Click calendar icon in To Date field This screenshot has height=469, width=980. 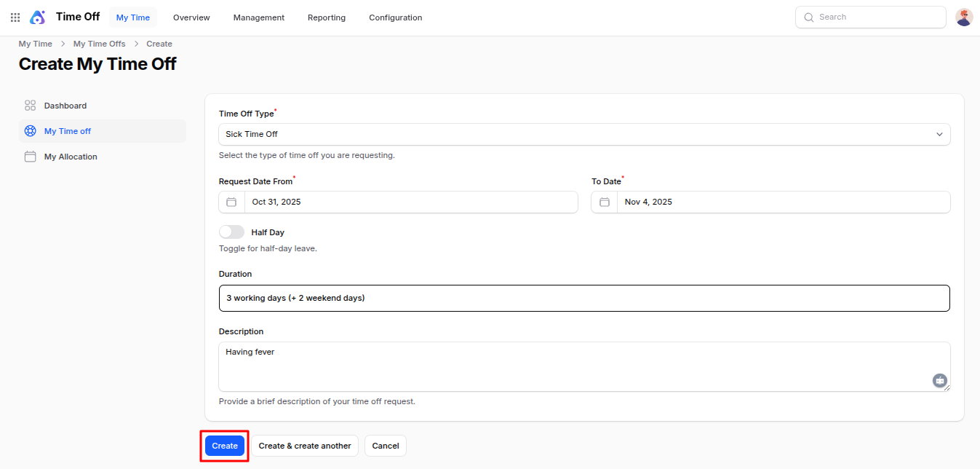pos(604,202)
